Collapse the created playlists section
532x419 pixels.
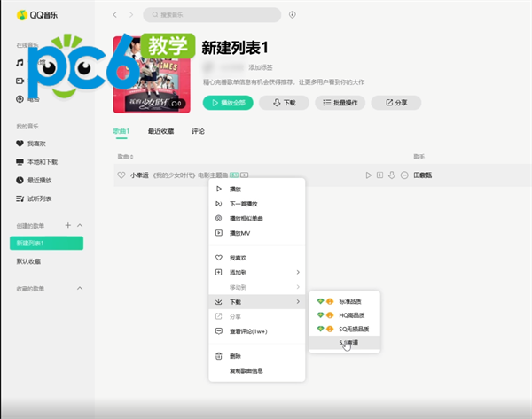pyautogui.click(x=80, y=225)
